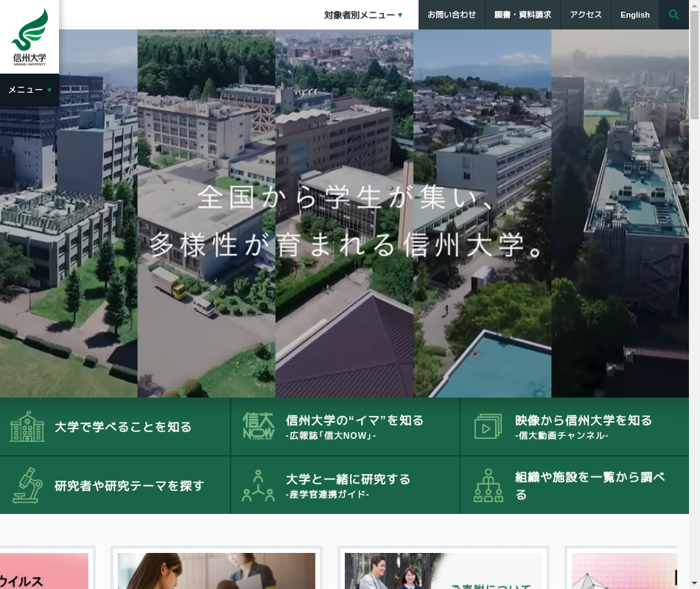Switch to the English site

pyautogui.click(x=634, y=15)
